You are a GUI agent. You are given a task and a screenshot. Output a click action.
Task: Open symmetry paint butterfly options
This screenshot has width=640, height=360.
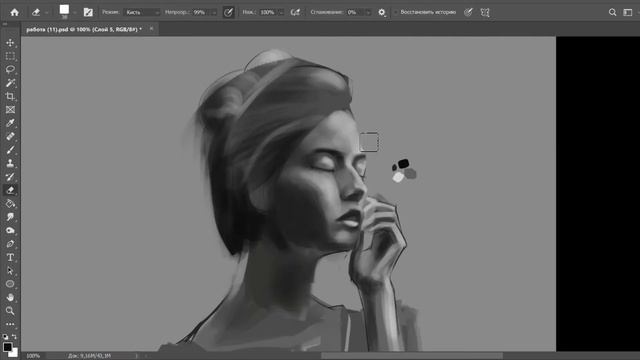coord(485,12)
